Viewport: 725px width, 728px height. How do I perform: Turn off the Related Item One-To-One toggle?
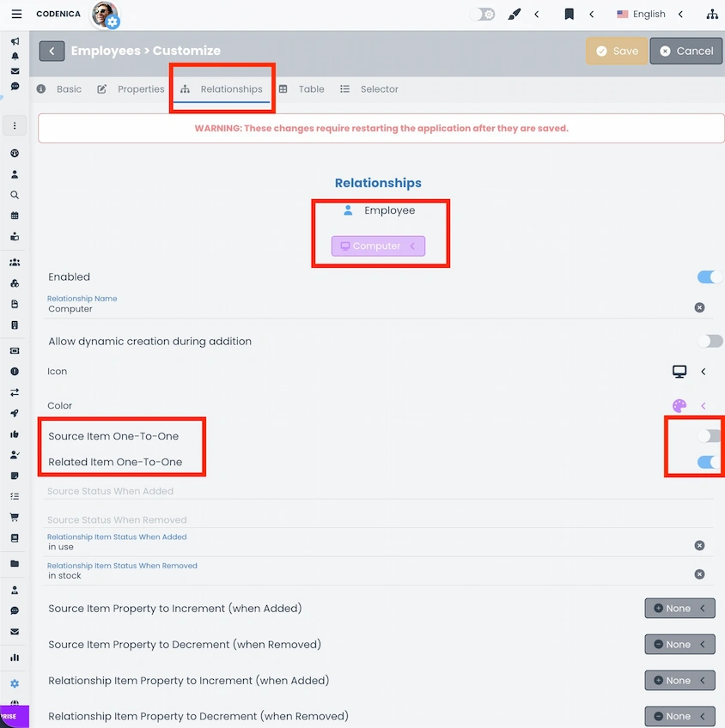[x=708, y=462]
